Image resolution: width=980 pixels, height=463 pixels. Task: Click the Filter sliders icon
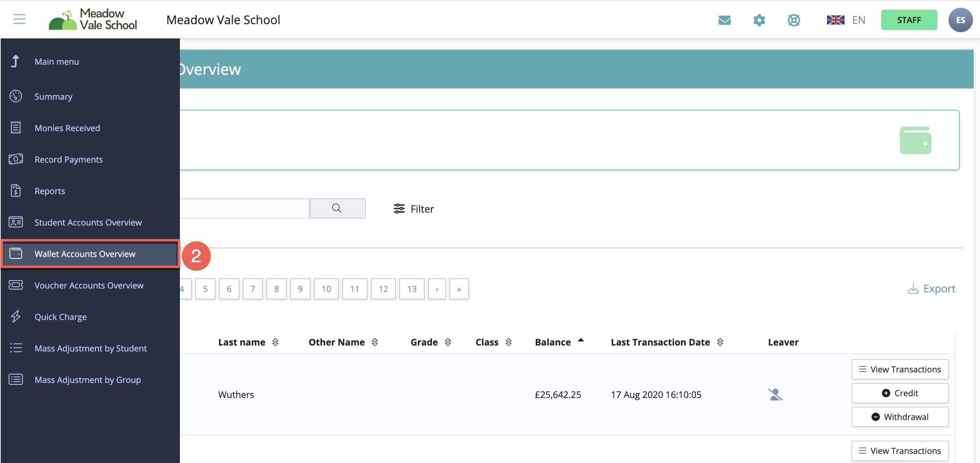point(399,209)
